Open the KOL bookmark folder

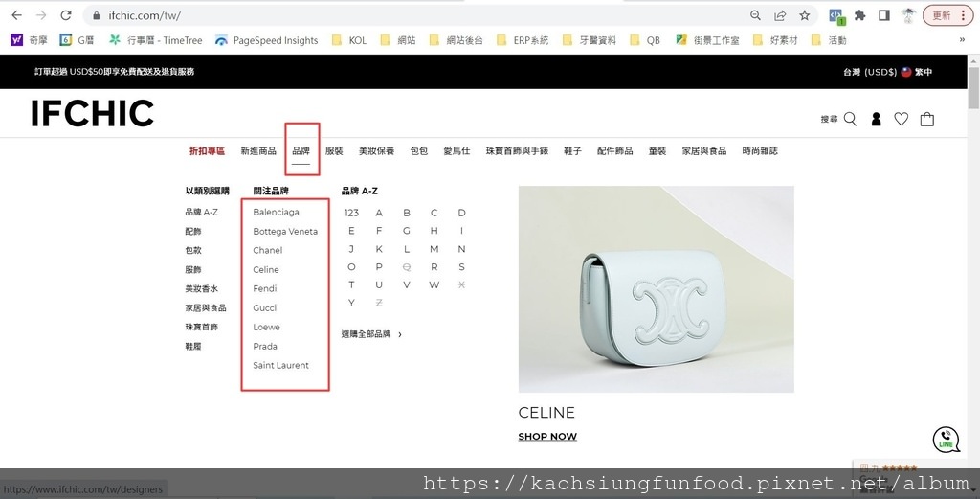coord(348,40)
